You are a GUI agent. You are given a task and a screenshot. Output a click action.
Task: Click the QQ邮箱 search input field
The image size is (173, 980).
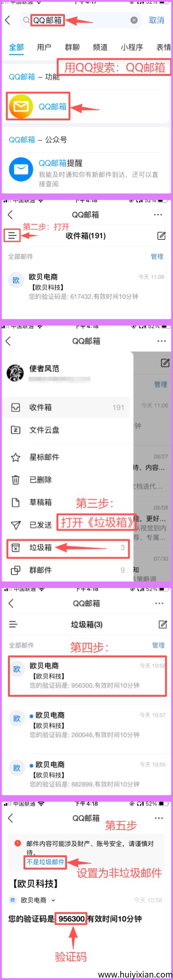point(80,20)
